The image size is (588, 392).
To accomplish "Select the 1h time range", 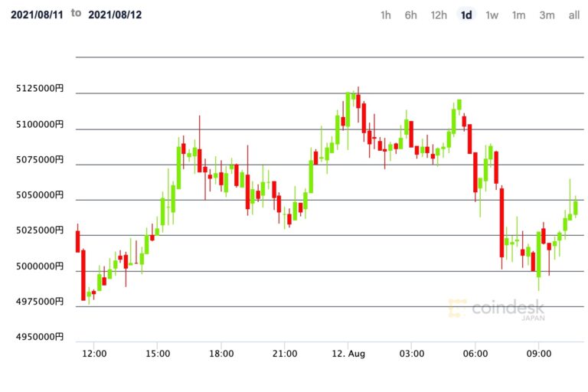I will (x=386, y=15).
